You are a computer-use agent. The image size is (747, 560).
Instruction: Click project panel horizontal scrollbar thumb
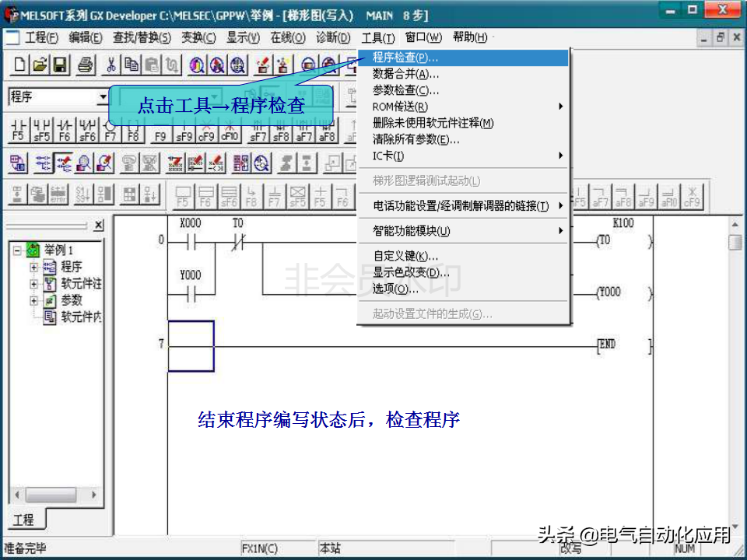point(51,495)
